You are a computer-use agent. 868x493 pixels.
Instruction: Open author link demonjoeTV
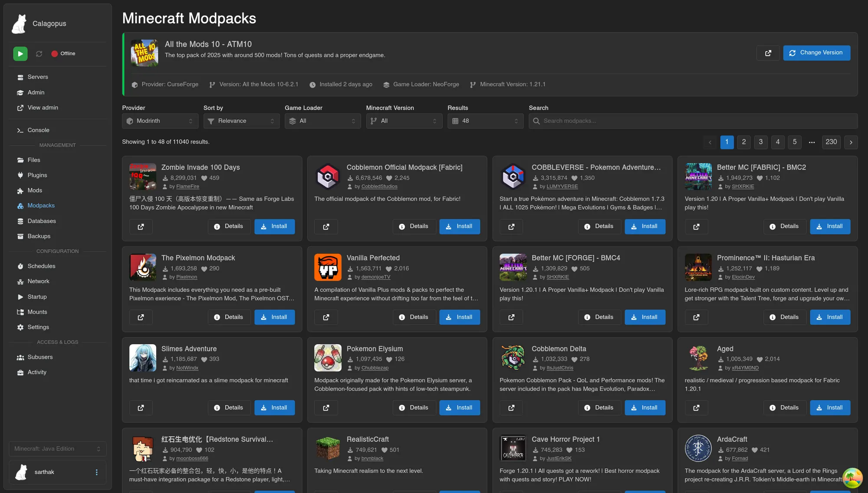point(375,277)
